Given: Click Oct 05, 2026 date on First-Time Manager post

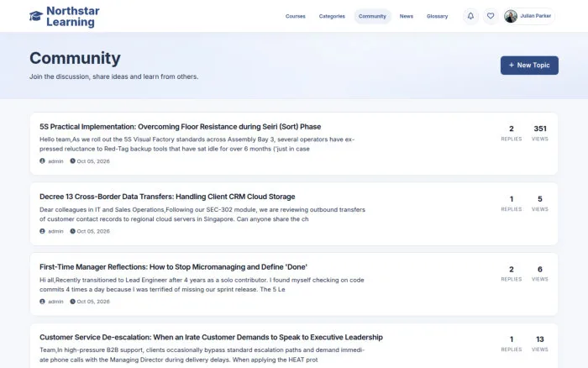Looking at the screenshot, I should (x=93, y=302).
